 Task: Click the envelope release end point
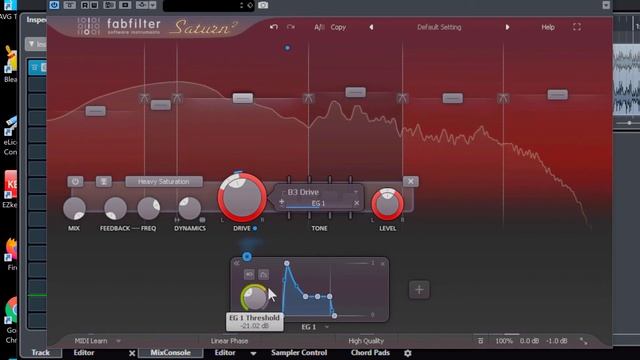click(x=334, y=316)
